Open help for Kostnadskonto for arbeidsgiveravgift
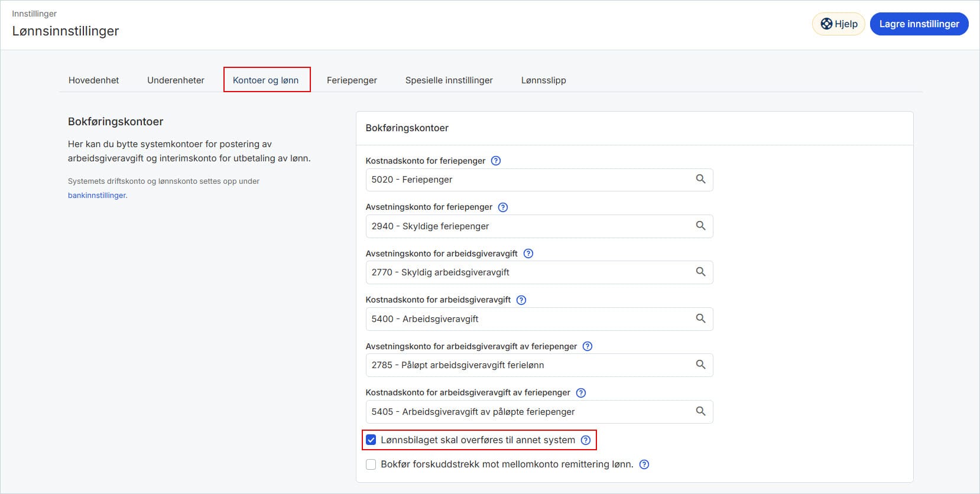This screenshot has height=494, width=980. (521, 300)
